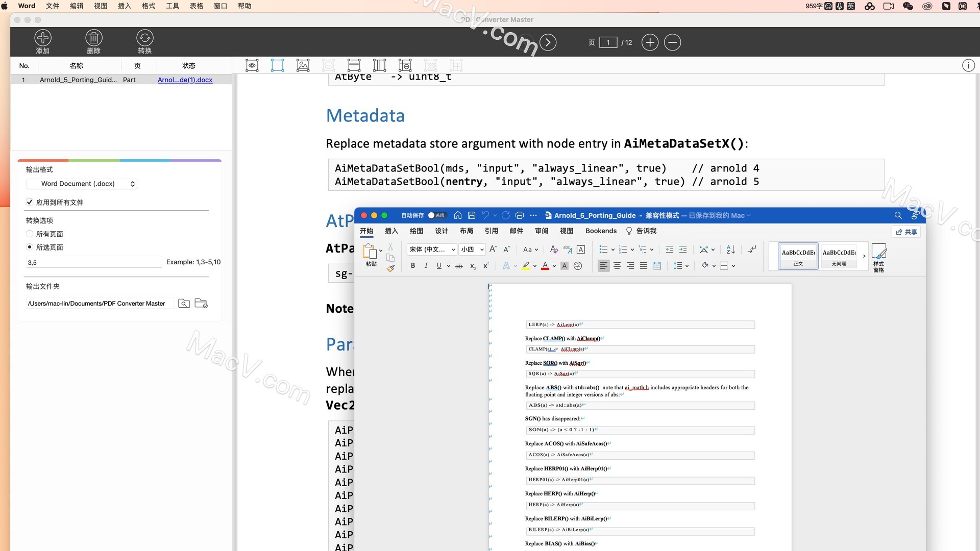Select 所选页面 radio button
980x551 pixels.
30,247
